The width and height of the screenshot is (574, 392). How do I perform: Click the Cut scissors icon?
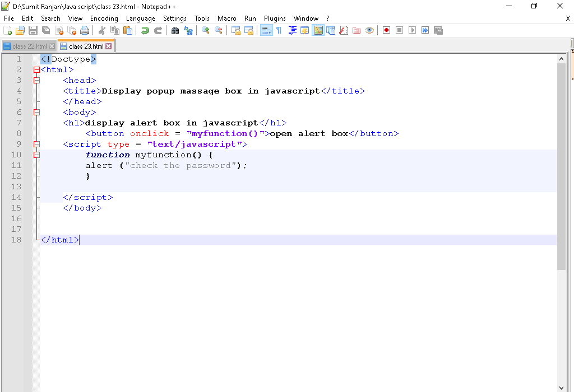coord(102,30)
